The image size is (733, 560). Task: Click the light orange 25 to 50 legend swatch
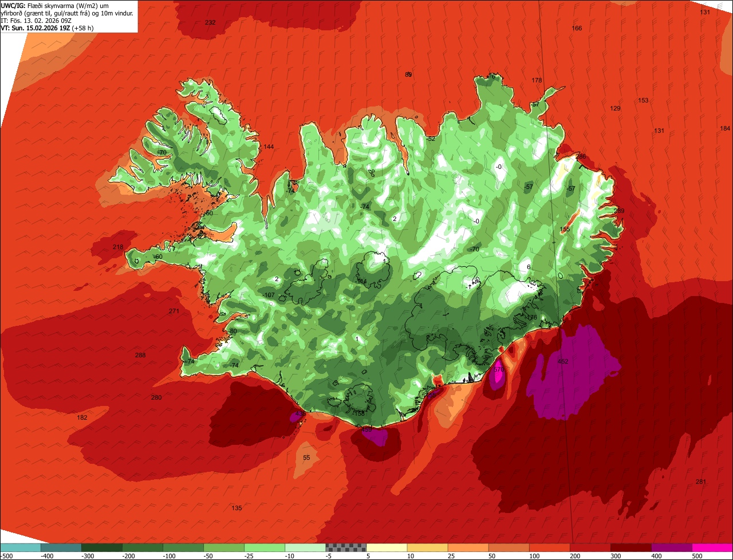tap(468, 547)
